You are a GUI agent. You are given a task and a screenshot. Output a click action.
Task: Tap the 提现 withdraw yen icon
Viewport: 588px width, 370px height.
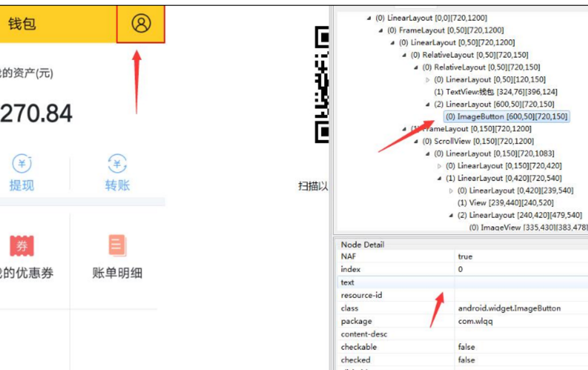21,164
